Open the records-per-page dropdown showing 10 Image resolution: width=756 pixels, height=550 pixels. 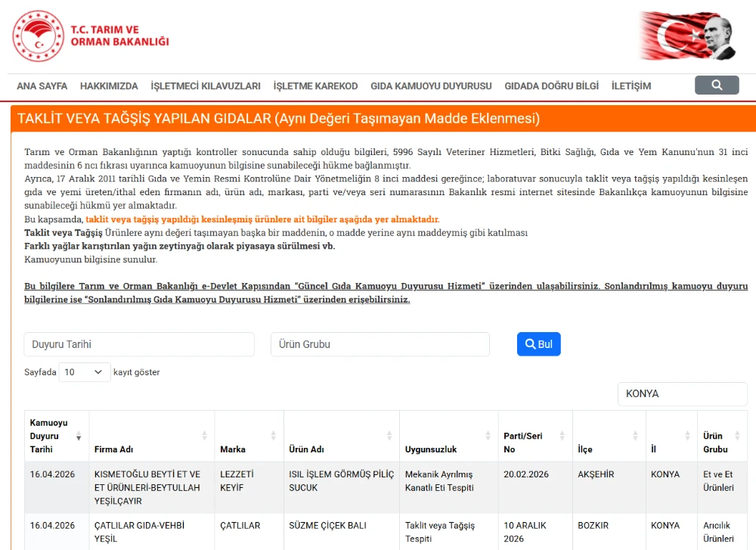(85, 372)
